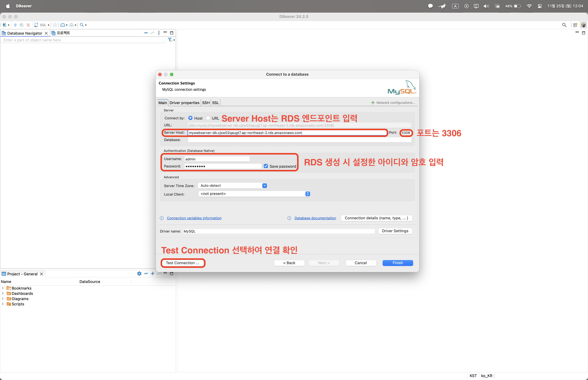Click Connection details (name, type, ...) button

click(376, 218)
